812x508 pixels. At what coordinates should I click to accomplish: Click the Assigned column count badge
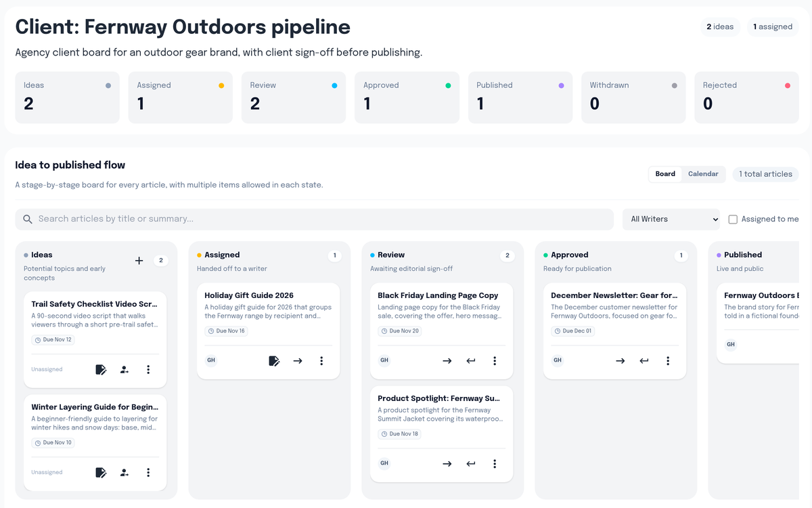coord(334,256)
